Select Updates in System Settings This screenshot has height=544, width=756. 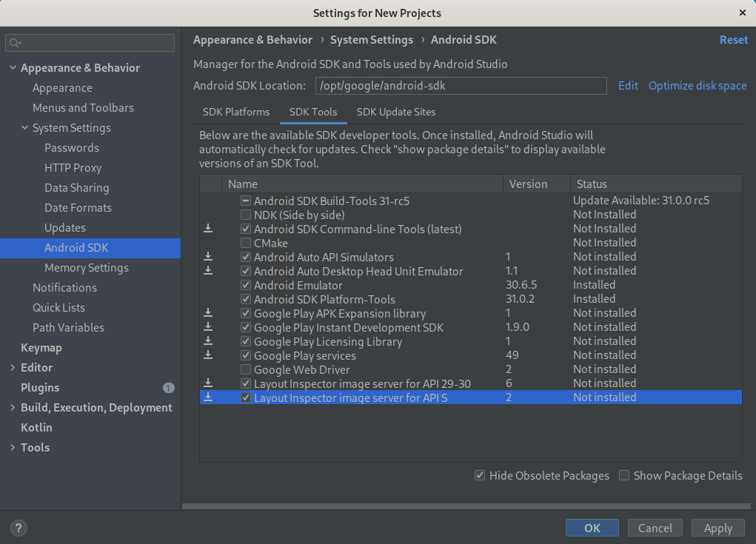(64, 228)
